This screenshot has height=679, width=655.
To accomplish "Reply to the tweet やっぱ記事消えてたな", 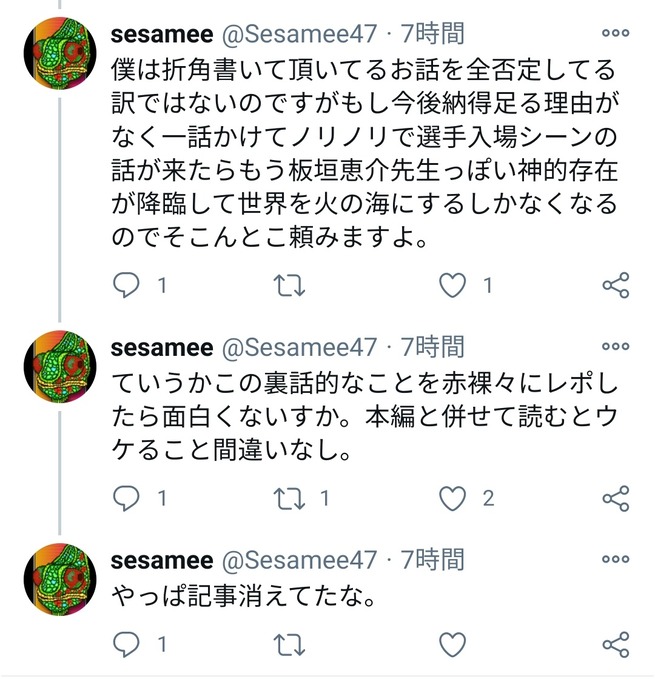I will [127, 642].
